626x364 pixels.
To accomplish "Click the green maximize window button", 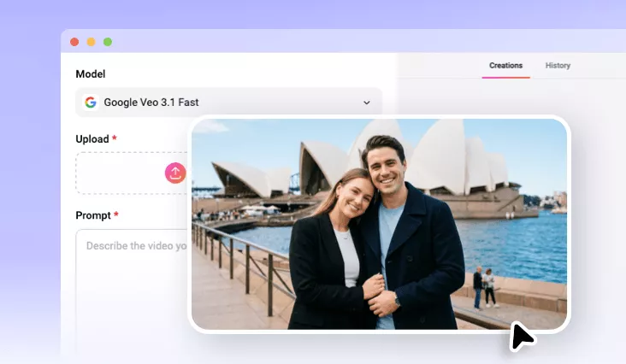I will click(x=108, y=42).
